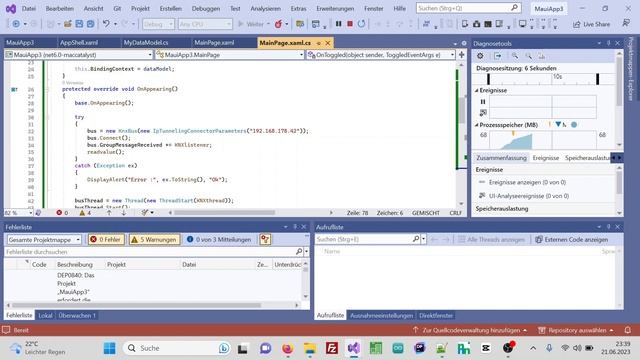Image resolution: width=640 pixels, height=360 pixels.
Task: Click the Hot Reload flame icon
Action: tap(278, 24)
